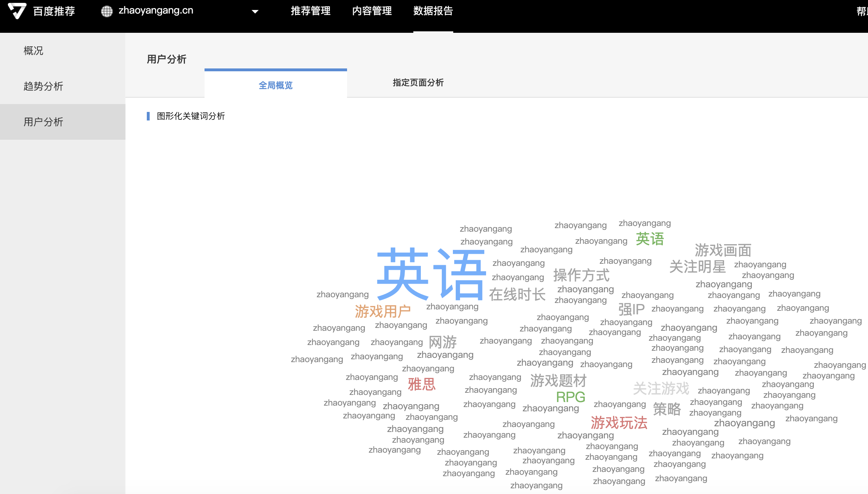Open 趋势分析 from the sidebar
The width and height of the screenshot is (868, 494).
point(43,86)
